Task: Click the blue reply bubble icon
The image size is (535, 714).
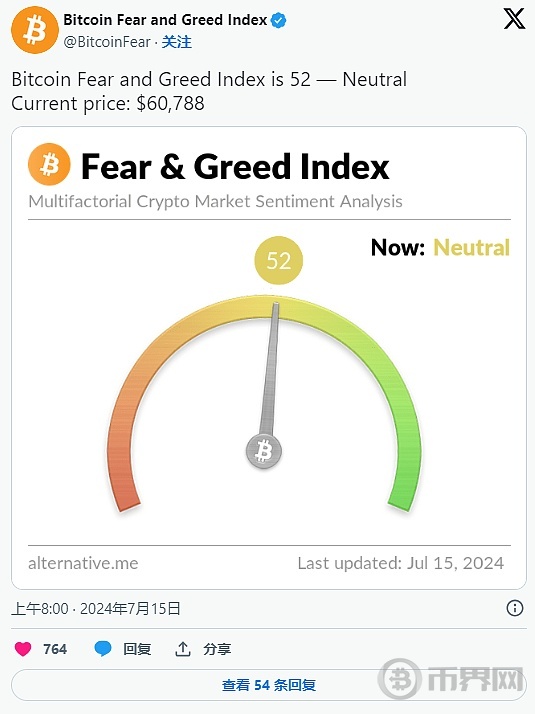Action: point(102,648)
